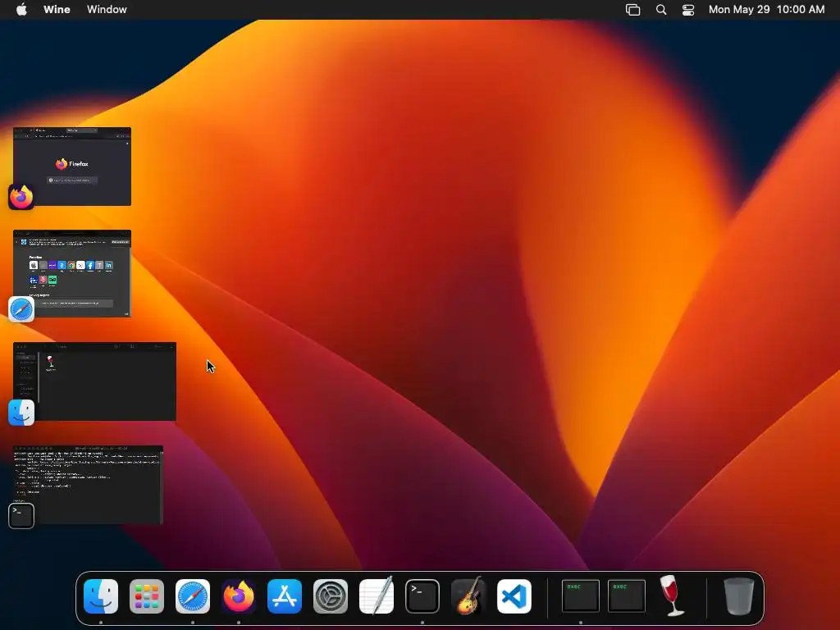Click the Firefox app badge in Stage Manager
840x630 pixels.
tap(21, 197)
